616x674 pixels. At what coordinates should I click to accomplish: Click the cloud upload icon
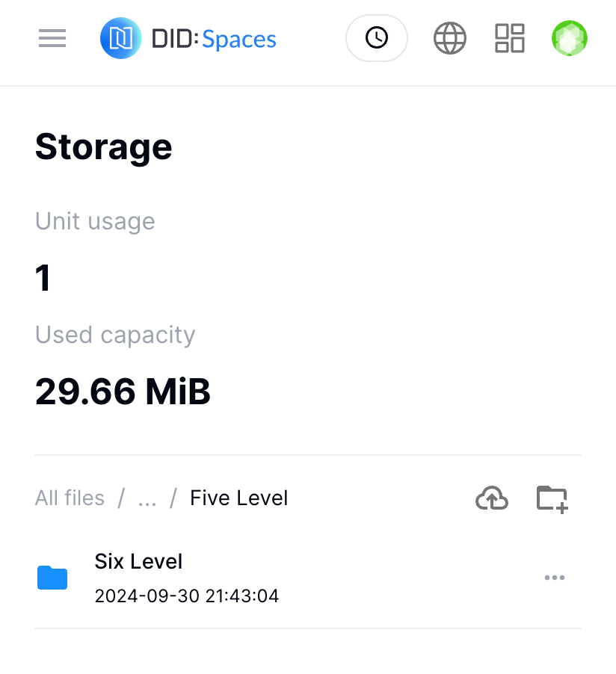pyautogui.click(x=492, y=498)
